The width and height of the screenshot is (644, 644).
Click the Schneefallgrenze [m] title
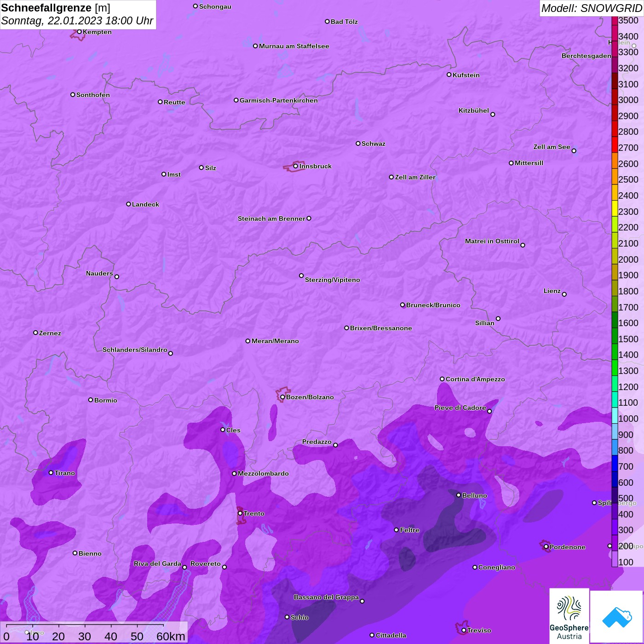(x=56, y=8)
